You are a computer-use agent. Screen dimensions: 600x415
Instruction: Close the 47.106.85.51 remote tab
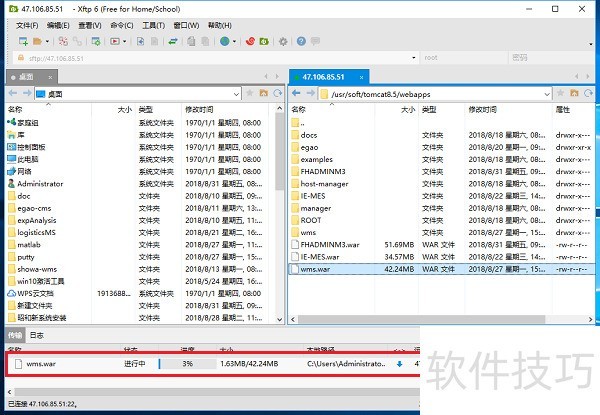361,77
